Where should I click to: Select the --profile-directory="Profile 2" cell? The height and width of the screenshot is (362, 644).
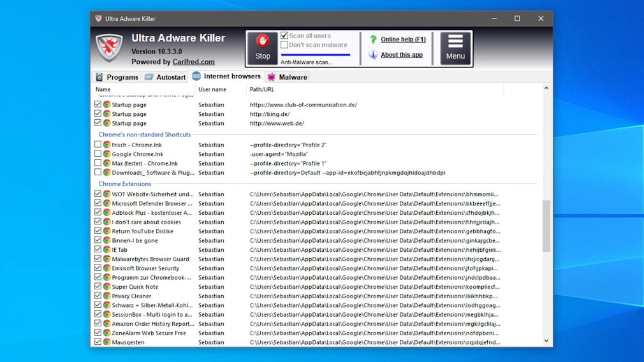288,145
